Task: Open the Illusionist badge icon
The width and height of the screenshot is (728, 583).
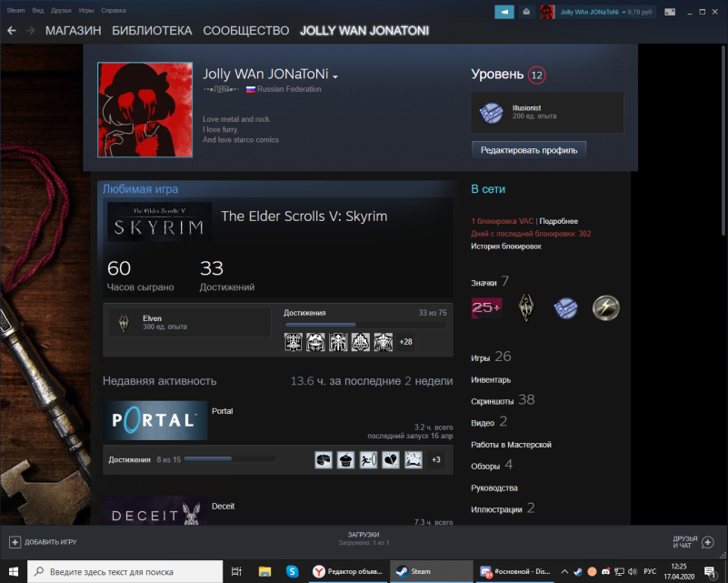Action: [491, 113]
